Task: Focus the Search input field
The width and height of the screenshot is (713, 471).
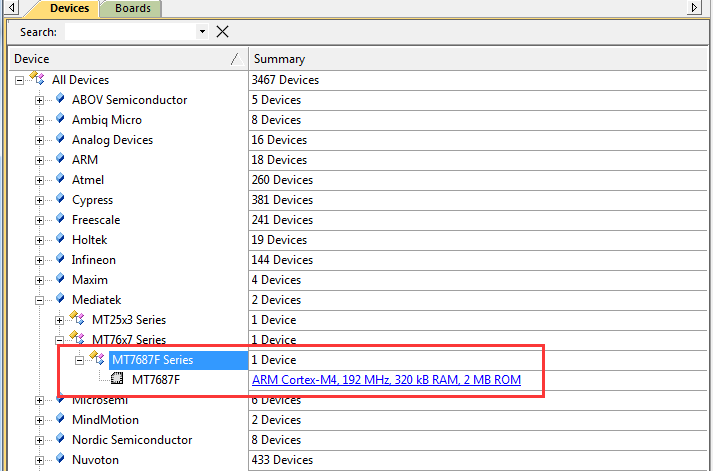Action: (x=131, y=32)
